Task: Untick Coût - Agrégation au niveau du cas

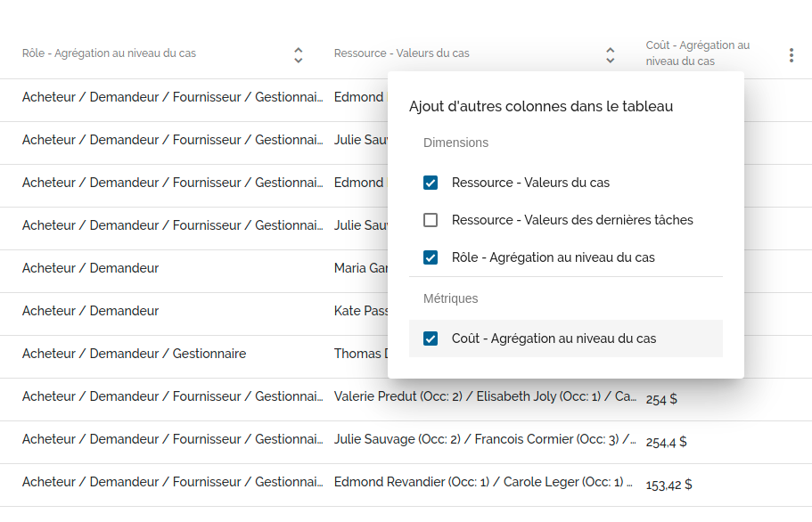Action: coord(431,338)
